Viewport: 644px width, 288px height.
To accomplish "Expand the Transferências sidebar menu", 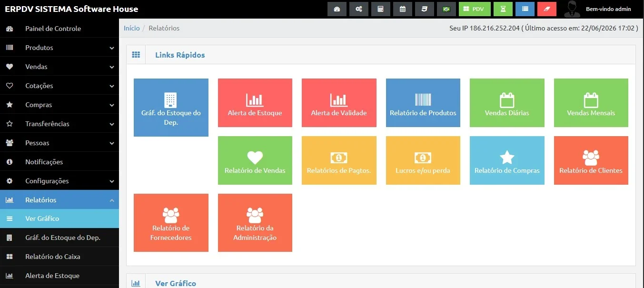I will click(x=59, y=124).
